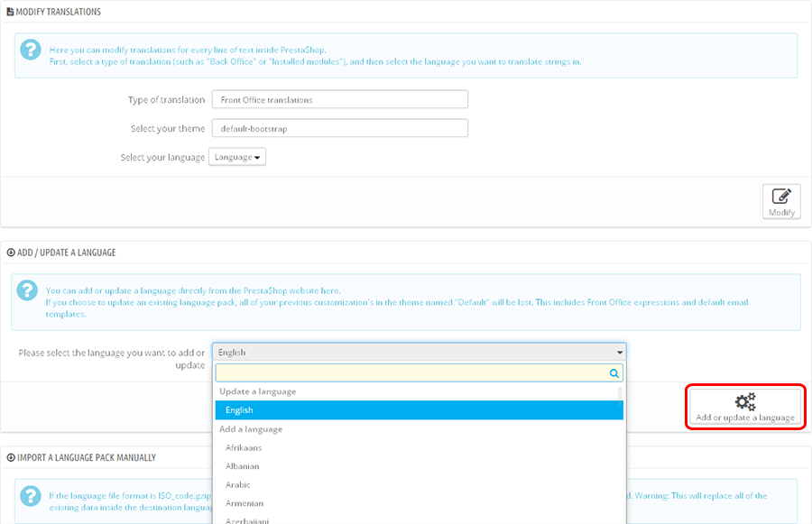Expand the Language selector button
This screenshot has width=812, height=524.
pos(237,157)
